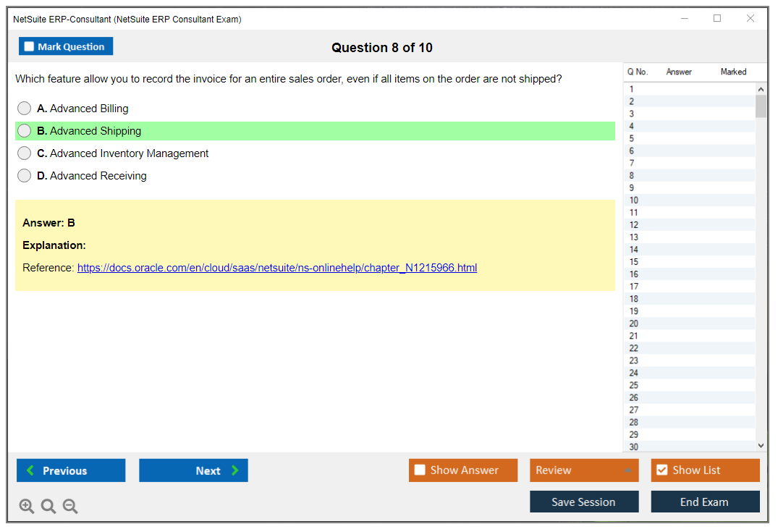Open the Review dropdown menu
The width and height of the screenshot is (778, 532).
584,470
